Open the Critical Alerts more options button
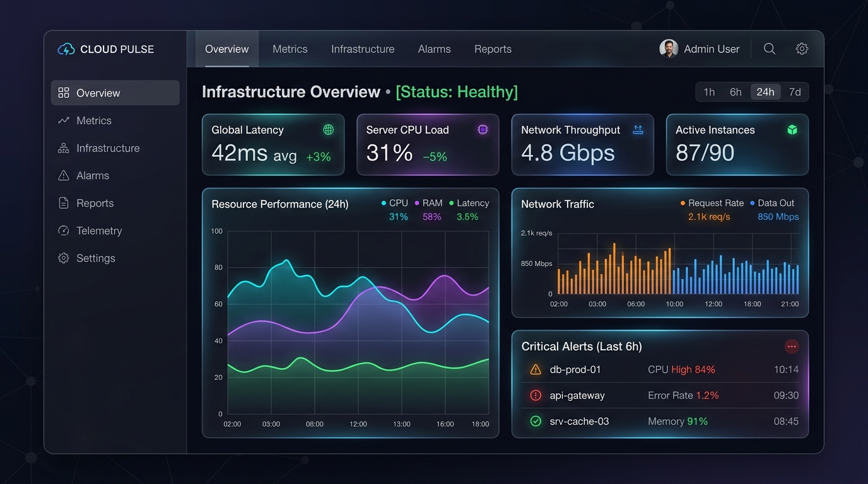This screenshot has height=484, width=868. (x=792, y=346)
